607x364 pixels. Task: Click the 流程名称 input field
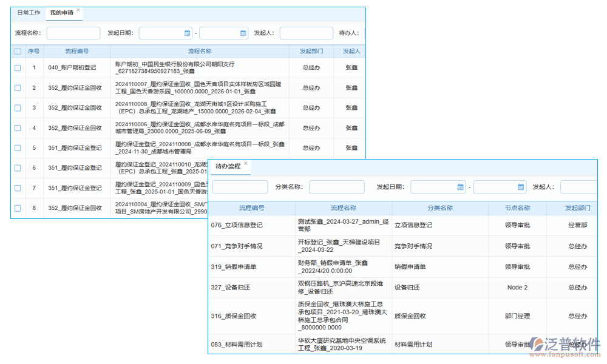pos(73,33)
